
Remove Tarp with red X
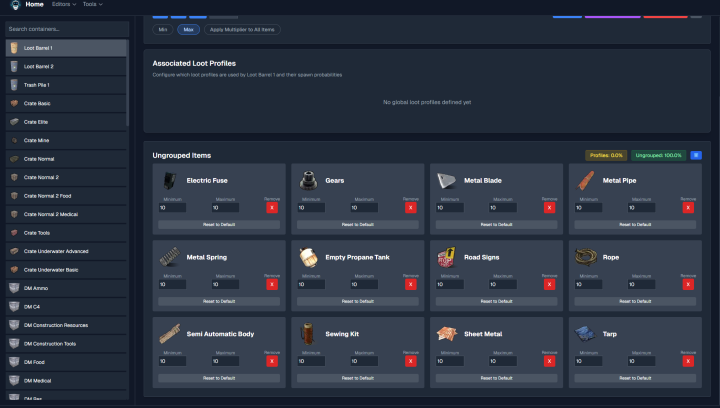(x=688, y=361)
